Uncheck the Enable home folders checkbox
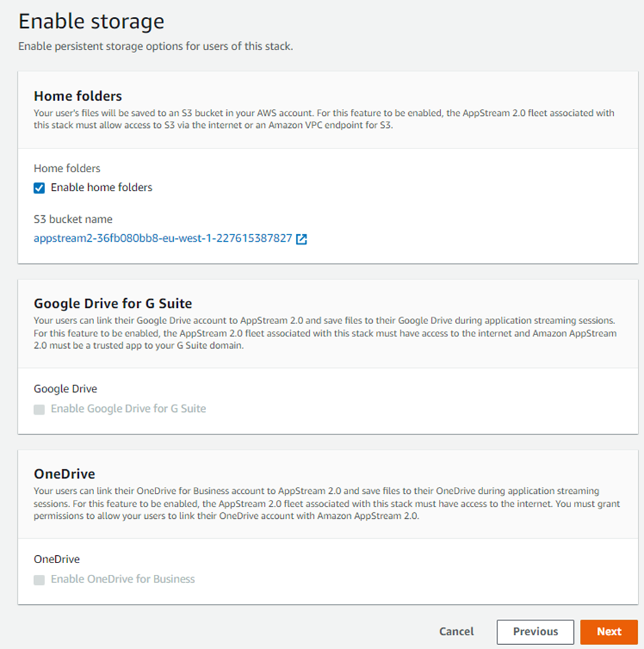The height and width of the screenshot is (649, 644). (40, 188)
